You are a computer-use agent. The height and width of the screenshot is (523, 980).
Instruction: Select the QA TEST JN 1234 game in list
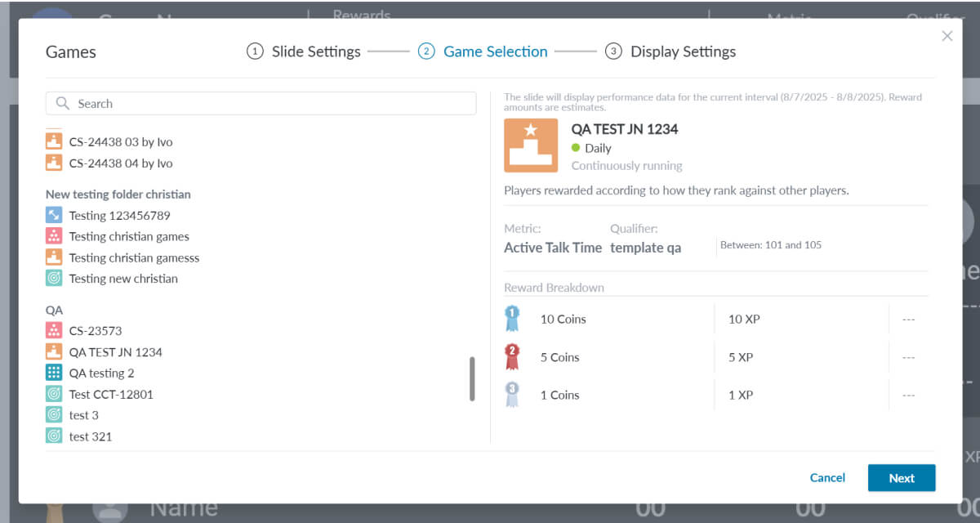[x=115, y=352]
